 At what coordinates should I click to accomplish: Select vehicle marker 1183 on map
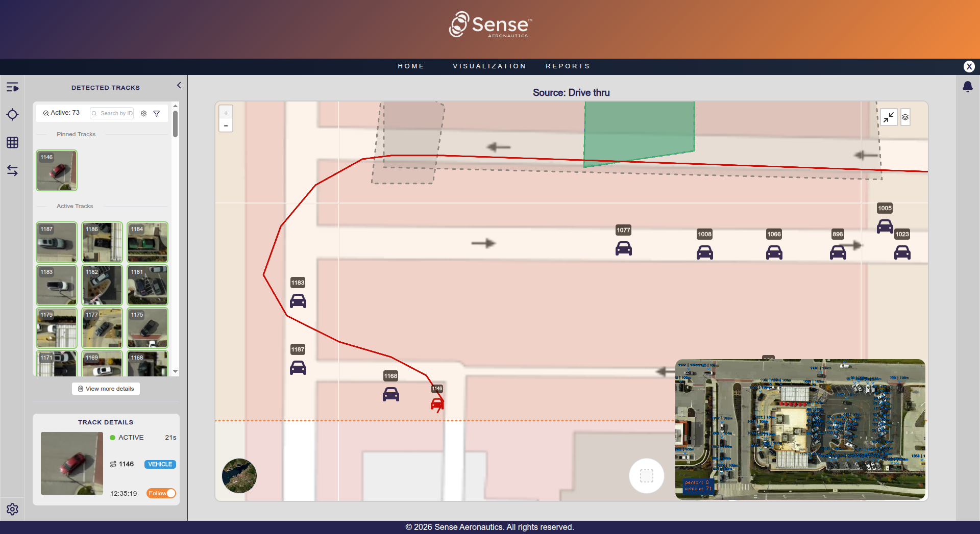coord(298,301)
